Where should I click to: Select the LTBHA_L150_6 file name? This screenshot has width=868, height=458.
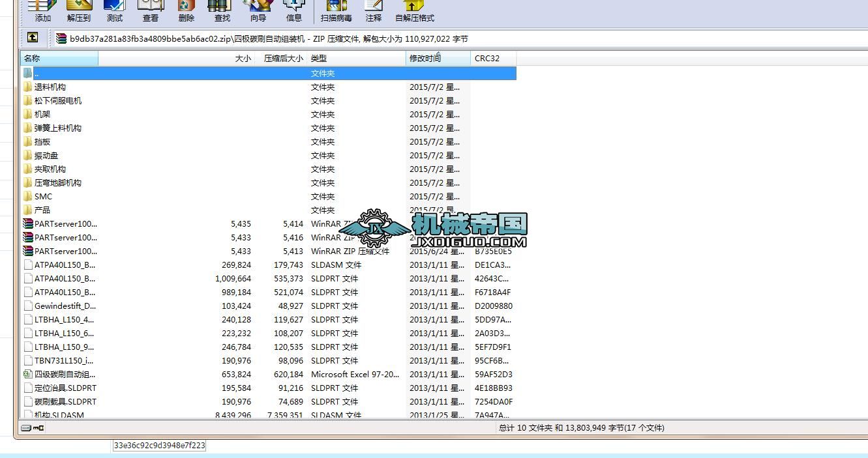tap(64, 333)
